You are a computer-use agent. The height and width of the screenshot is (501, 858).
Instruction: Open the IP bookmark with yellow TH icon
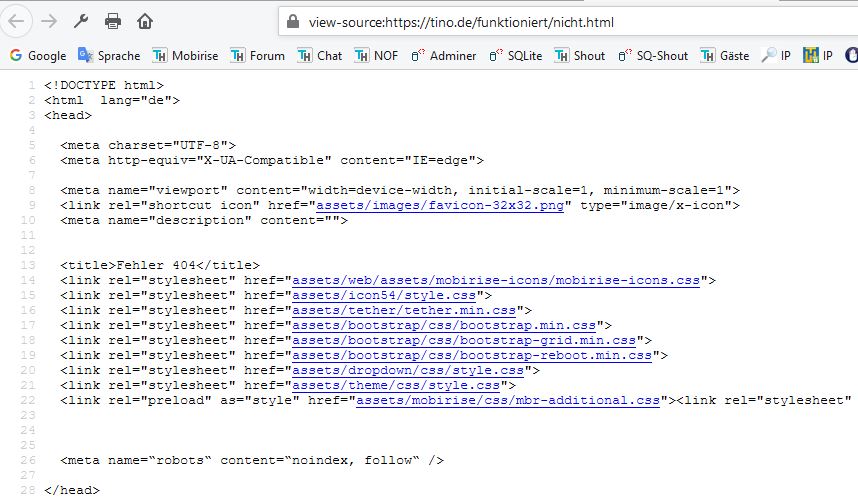click(818, 56)
